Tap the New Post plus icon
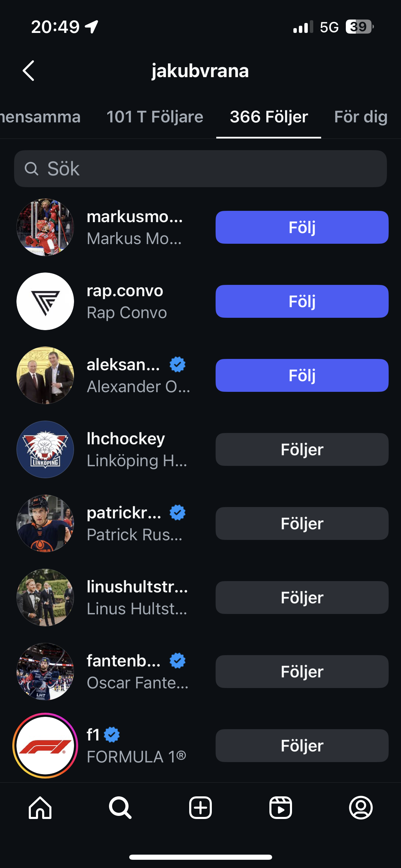The height and width of the screenshot is (868, 401). [200, 808]
